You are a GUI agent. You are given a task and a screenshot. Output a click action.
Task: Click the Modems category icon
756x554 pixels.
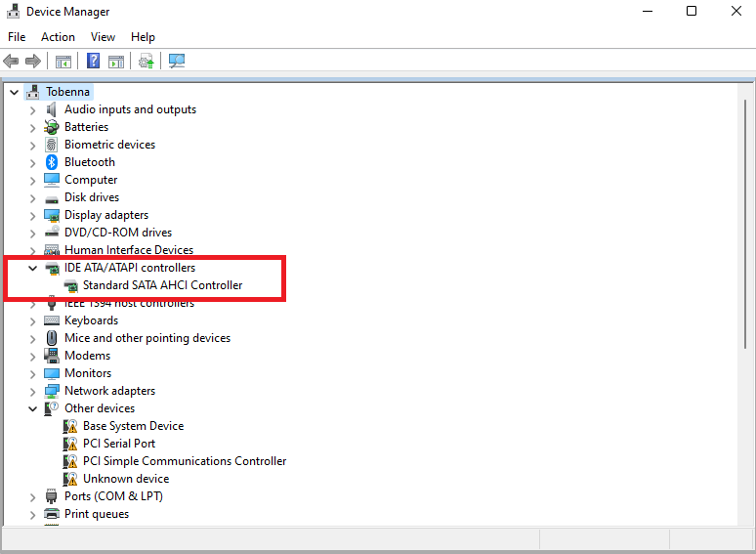coord(52,356)
